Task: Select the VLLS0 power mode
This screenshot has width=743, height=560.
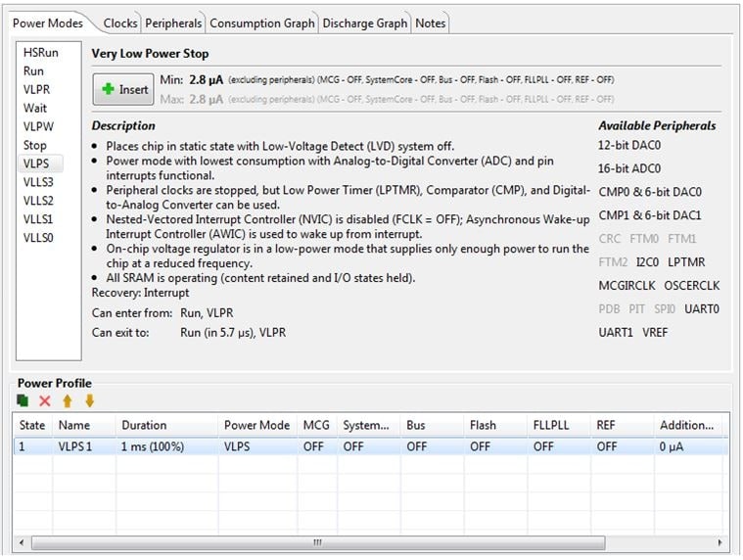Action: pos(39,238)
